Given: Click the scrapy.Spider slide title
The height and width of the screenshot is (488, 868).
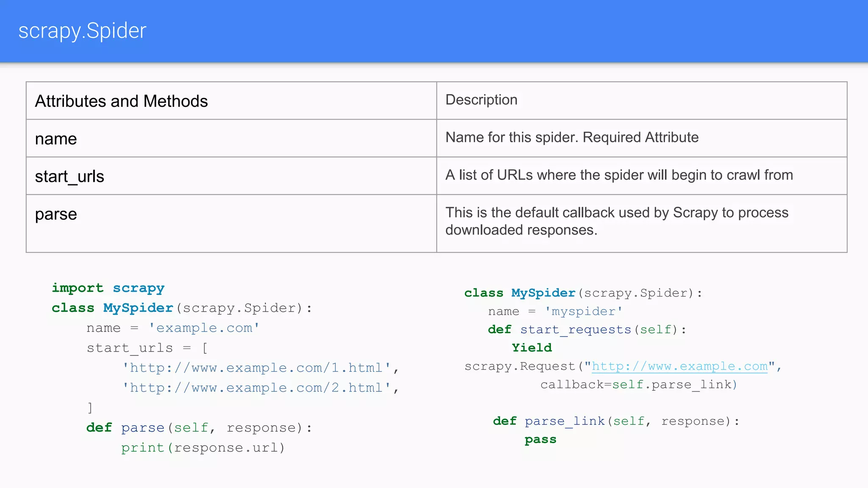Looking at the screenshot, I should click(x=82, y=31).
